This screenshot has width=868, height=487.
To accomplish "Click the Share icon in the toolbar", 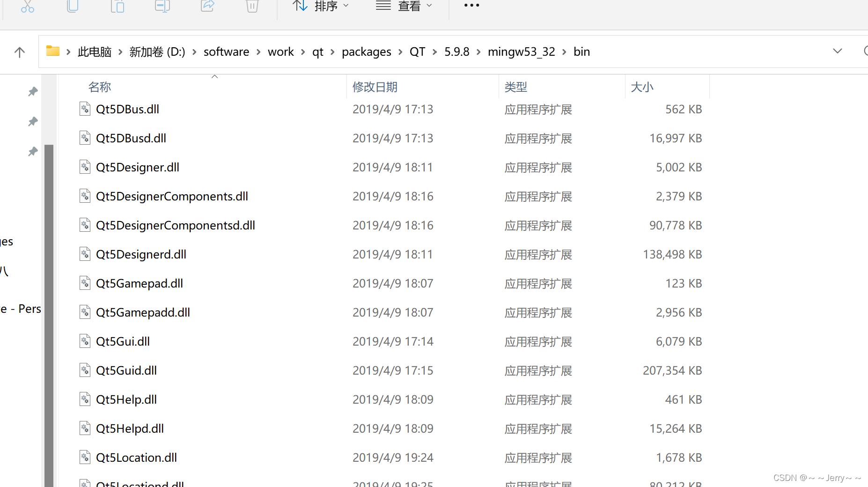I will pyautogui.click(x=207, y=7).
